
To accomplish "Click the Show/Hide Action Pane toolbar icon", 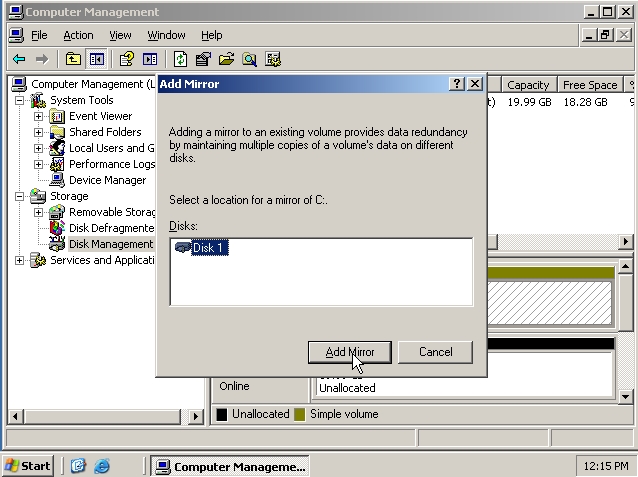I will tap(150, 59).
